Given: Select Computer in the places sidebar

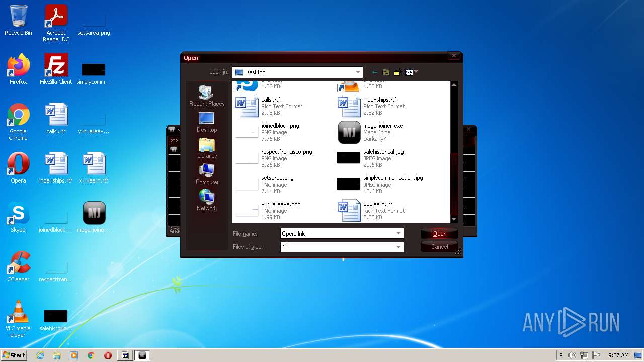Looking at the screenshot, I should point(207,174).
